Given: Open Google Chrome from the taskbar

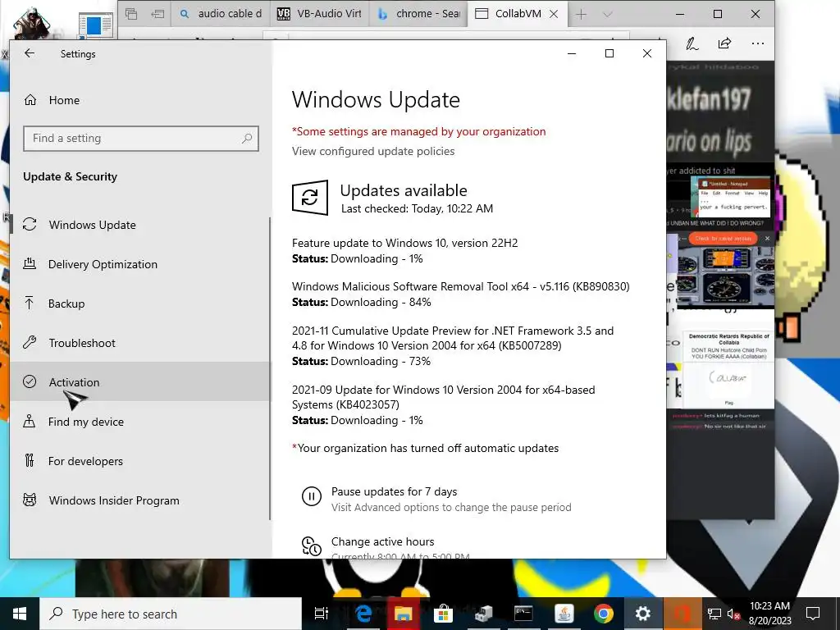Looking at the screenshot, I should [603, 614].
